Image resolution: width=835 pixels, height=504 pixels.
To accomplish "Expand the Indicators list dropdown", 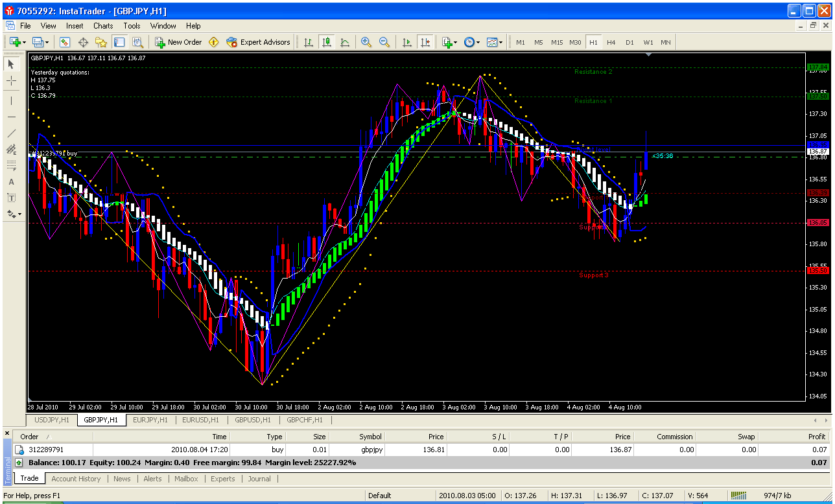I will click(x=449, y=42).
